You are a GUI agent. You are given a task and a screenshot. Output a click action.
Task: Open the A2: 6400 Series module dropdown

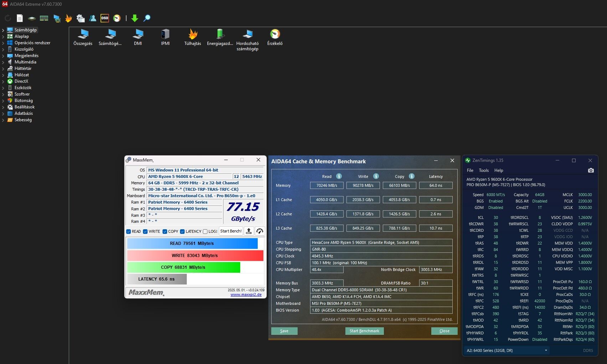[506, 350]
